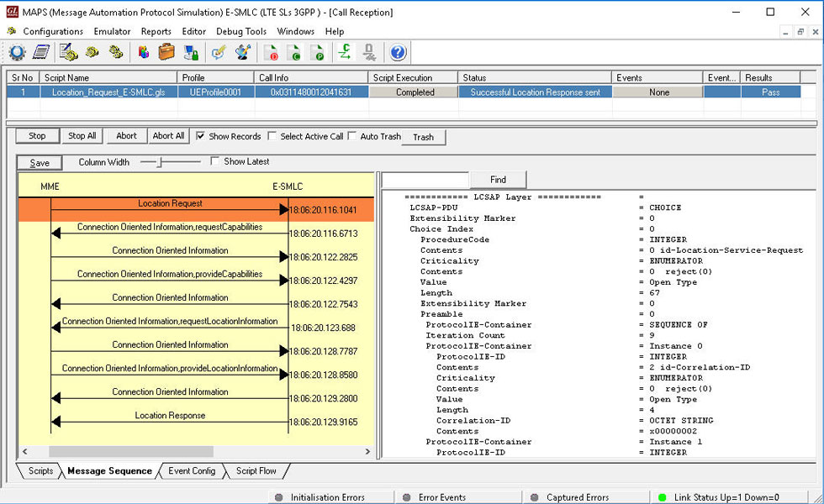Enable the Auto Trash checkbox
The image size is (824, 504).
click(x=352, y=135)
